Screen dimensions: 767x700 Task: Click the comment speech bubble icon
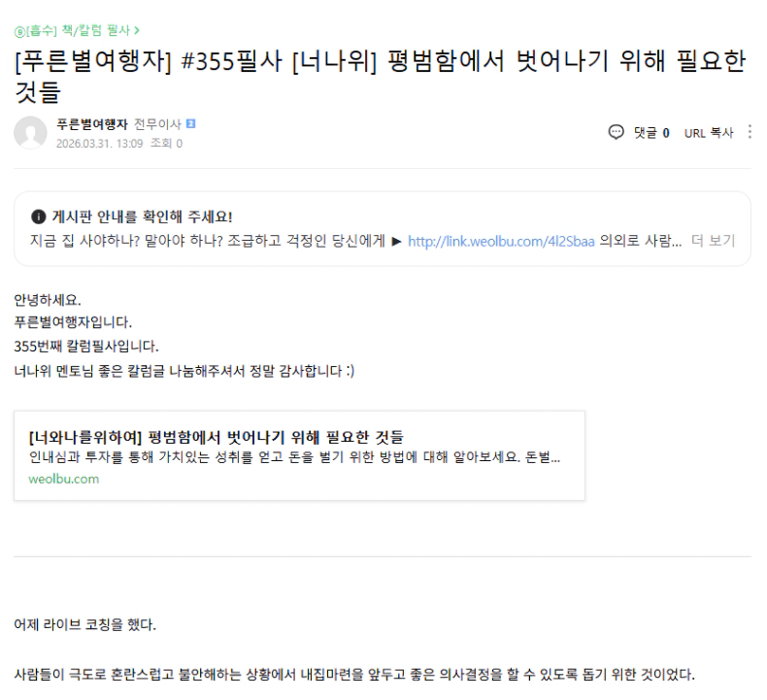[616, 132]
